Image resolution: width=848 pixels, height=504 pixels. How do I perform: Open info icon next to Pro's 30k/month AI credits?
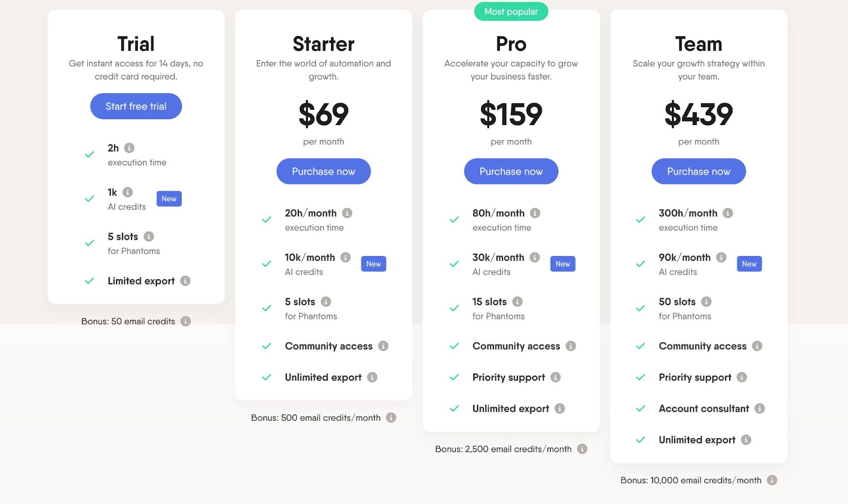tap(535, 257)
